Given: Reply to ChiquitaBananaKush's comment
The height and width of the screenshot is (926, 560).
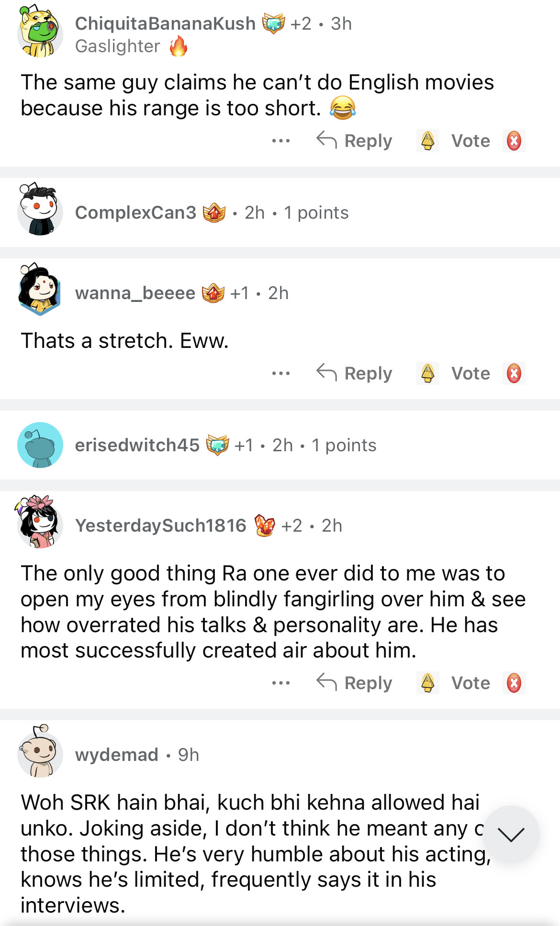Looking at the screenshot, I should (355, 141).
